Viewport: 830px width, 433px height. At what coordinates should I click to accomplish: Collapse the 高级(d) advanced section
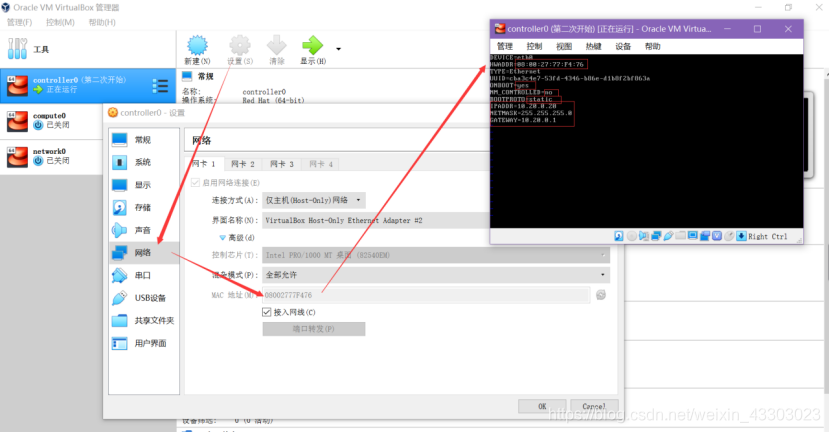coord(222,238)
